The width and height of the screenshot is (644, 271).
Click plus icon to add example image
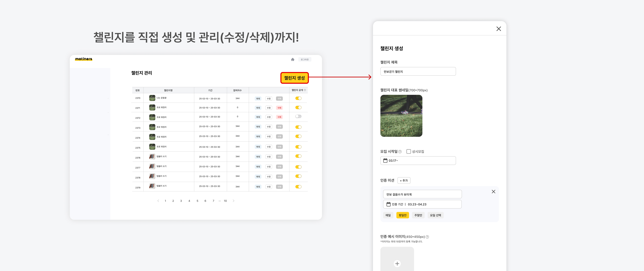coord(397,263)
